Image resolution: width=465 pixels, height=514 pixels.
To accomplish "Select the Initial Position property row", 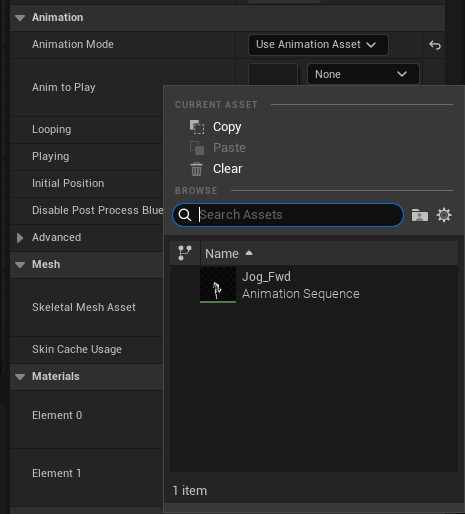I will 87,184.
